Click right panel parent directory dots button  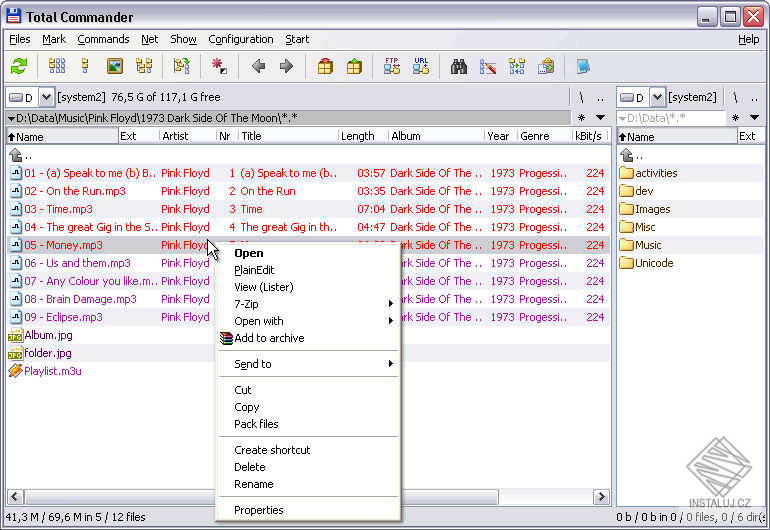click(754, 97)
